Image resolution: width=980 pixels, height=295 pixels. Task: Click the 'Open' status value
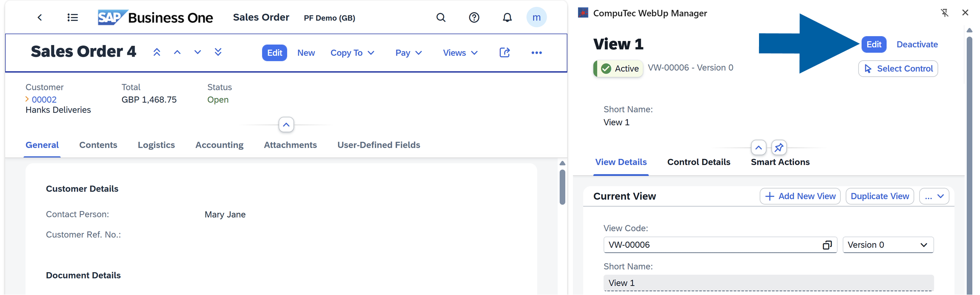click(x=218, y=100)
